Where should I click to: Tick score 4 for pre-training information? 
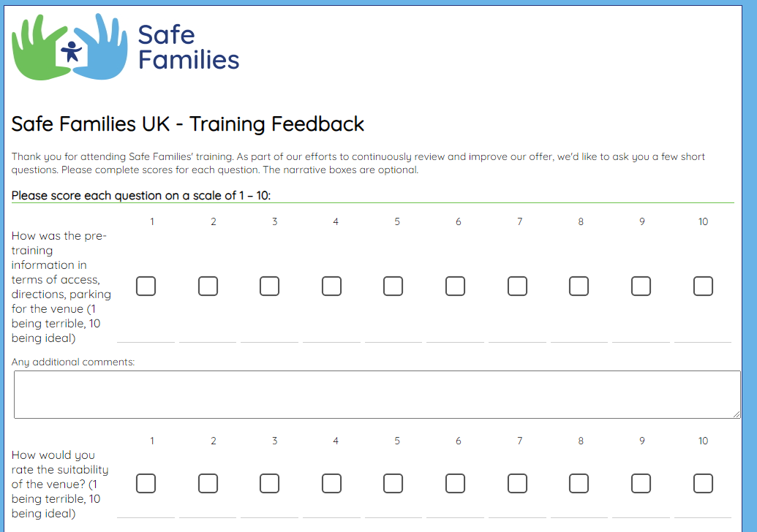331,286
